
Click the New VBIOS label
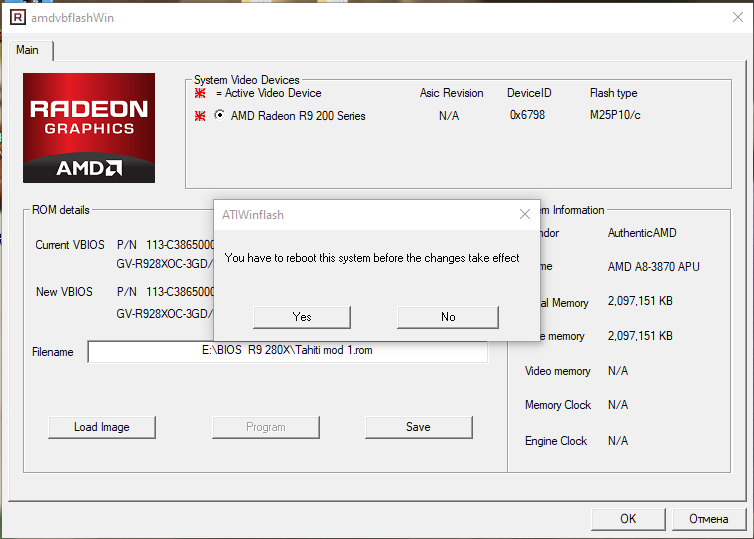point(64,292)
